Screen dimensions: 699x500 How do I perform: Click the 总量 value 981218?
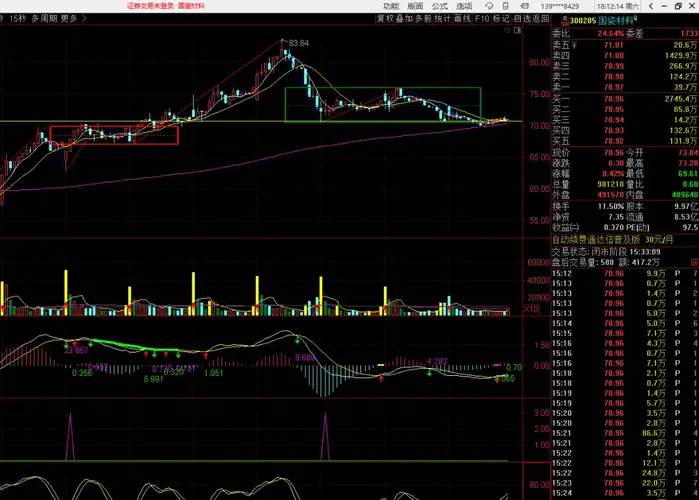611,184
